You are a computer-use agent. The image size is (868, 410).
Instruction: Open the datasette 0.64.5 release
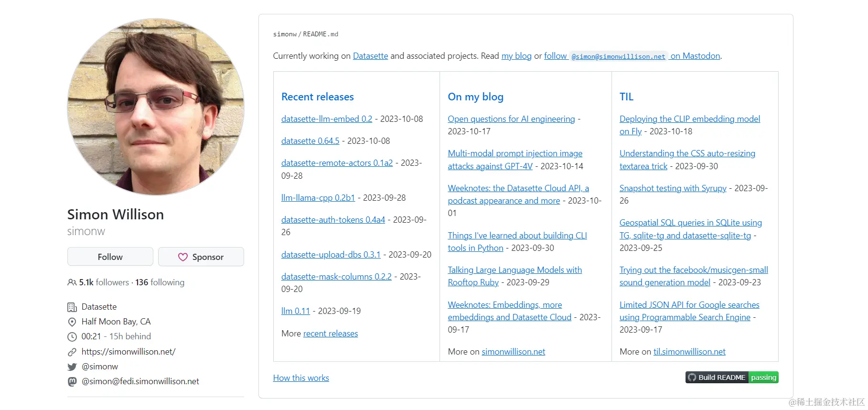click(310, 141)
